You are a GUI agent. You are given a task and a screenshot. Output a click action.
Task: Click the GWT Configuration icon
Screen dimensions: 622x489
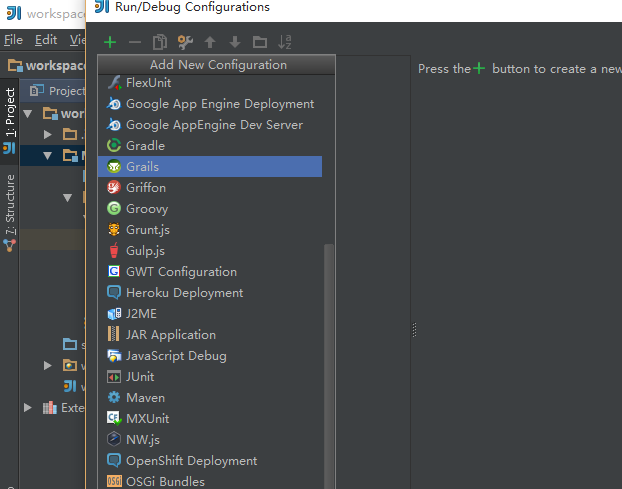pyautogui.click(x=114, y=271)
